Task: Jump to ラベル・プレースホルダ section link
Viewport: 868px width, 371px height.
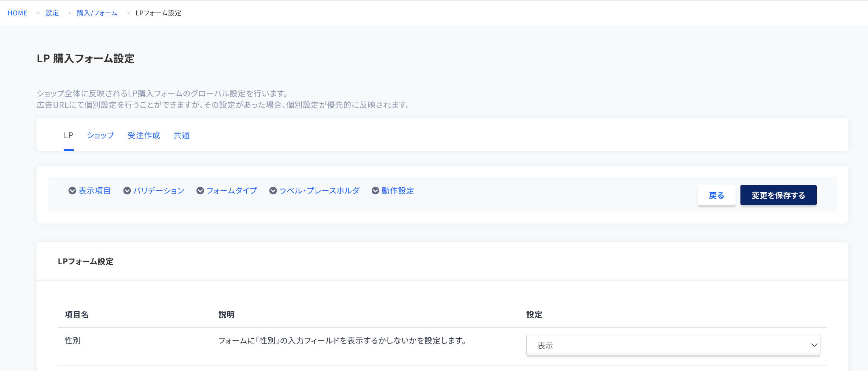Action: point(319,191)
